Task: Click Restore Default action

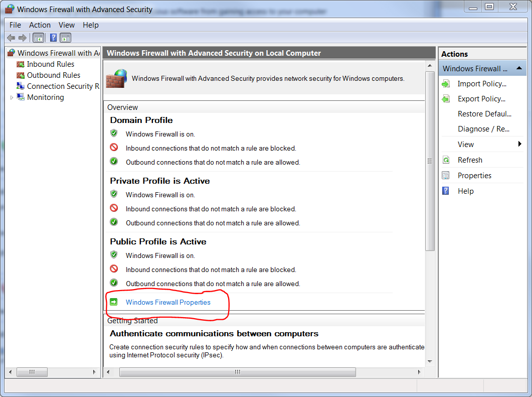Action: [x=484, y=114]
